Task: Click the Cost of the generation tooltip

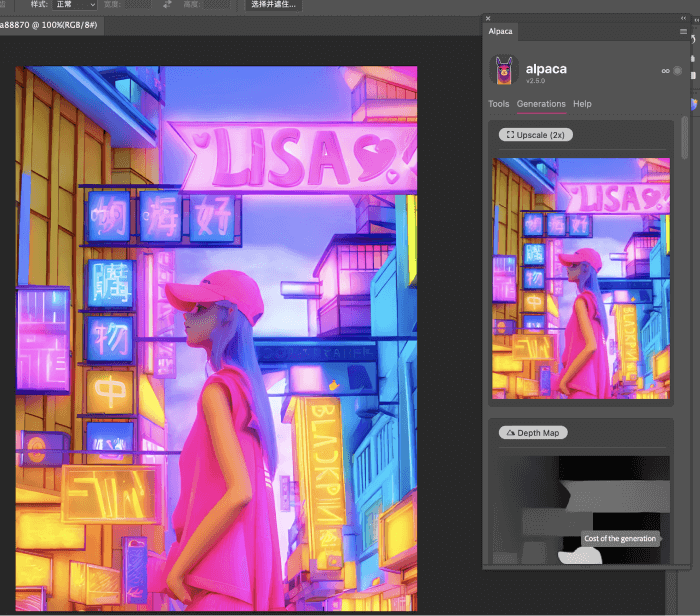Action: tap(620, 539)
